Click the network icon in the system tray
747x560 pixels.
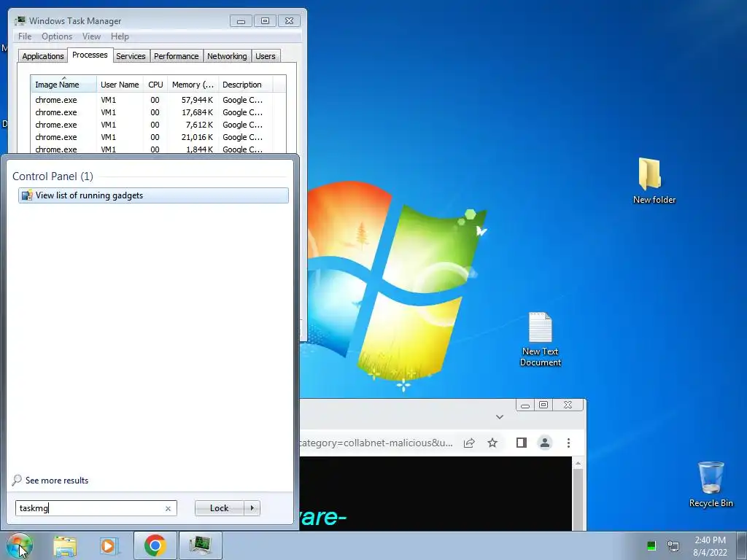pos(673,545)
